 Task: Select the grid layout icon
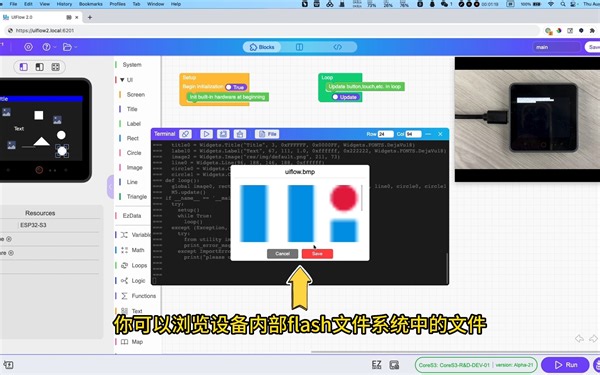tap(55, 67)
